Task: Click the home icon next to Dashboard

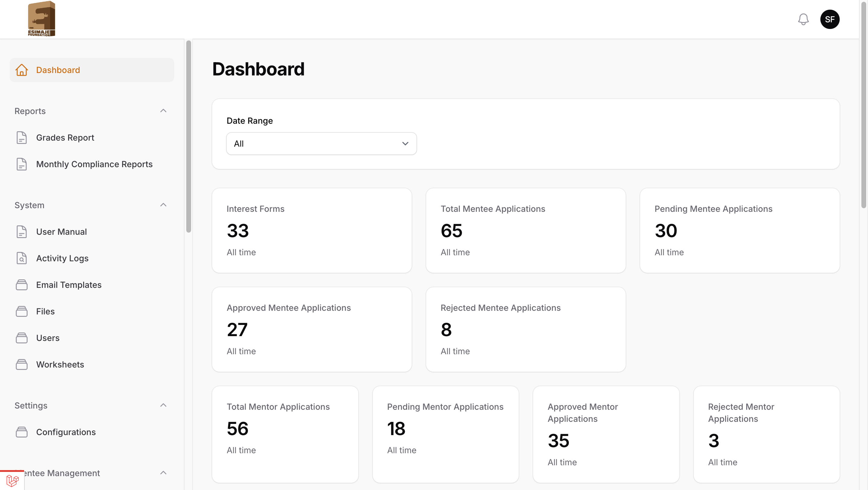Action: pos(22,70)
